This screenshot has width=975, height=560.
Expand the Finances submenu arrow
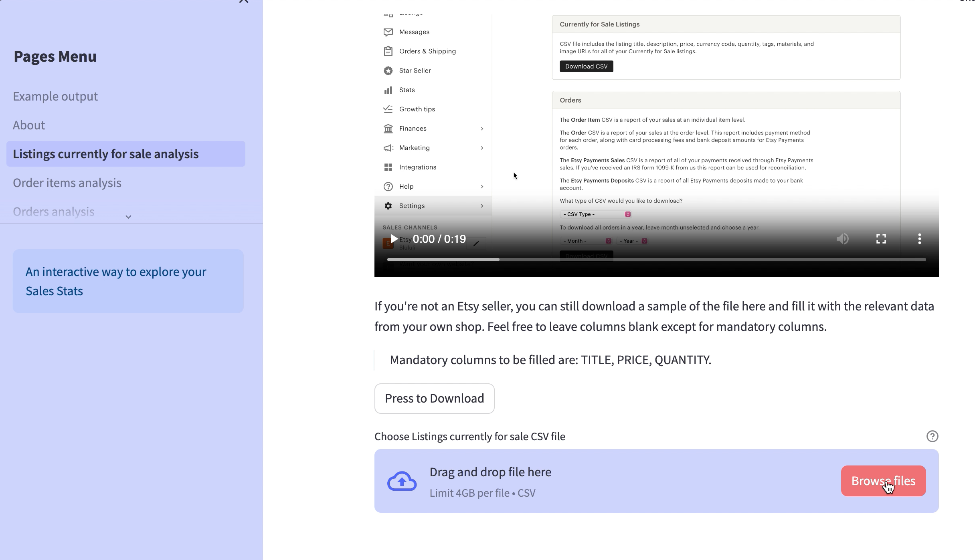(482, 129)
